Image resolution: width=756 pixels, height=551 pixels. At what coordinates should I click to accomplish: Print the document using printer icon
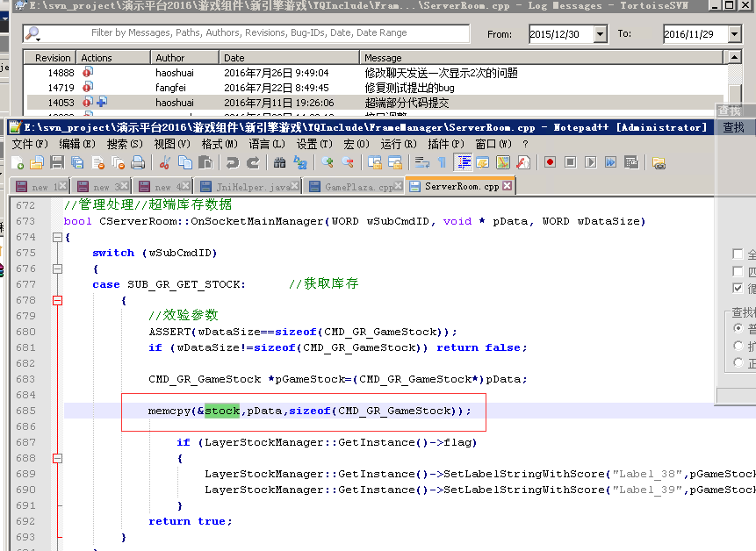(138, 163)
